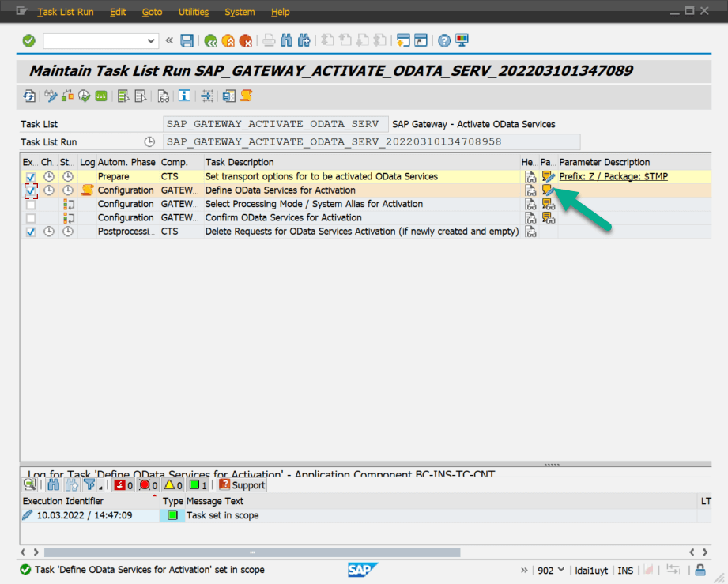Click the information 'i' icon

click(184, 96)
